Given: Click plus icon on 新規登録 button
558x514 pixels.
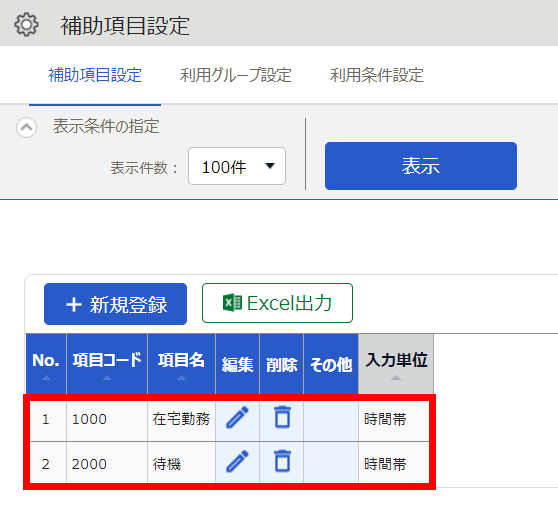Looking at the screenshot, I should pos(74,305).
